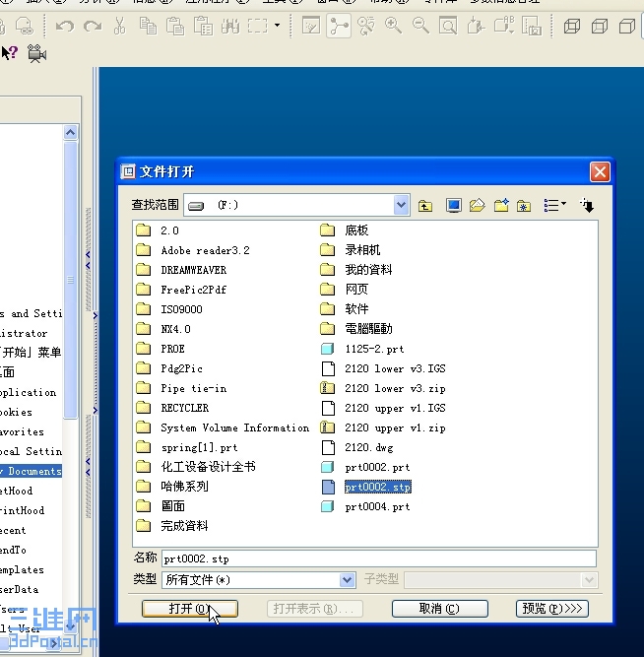Create a new folder icon in dialog
Screen dimensions: 644x657
(x=501, y=205)
